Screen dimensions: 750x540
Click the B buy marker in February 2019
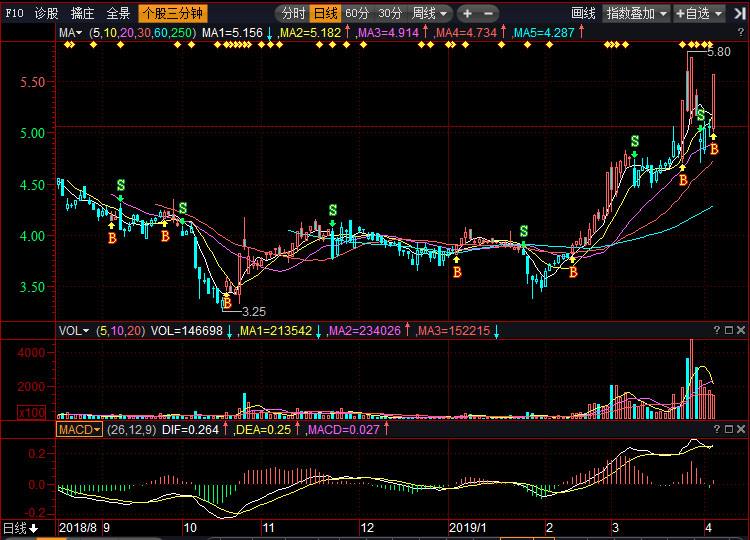[573, 272]
